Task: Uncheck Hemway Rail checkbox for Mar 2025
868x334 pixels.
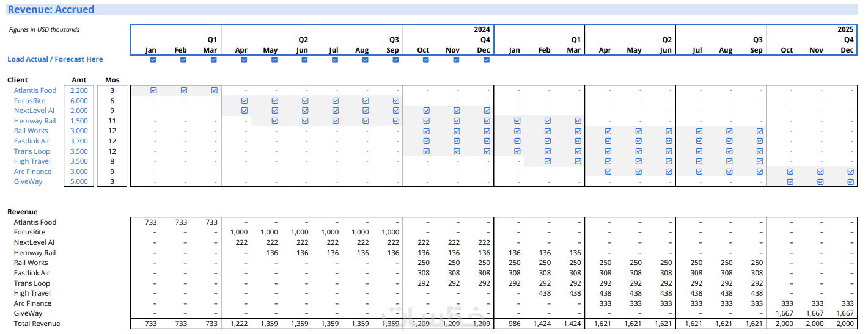Action: [x=578, y=121]
